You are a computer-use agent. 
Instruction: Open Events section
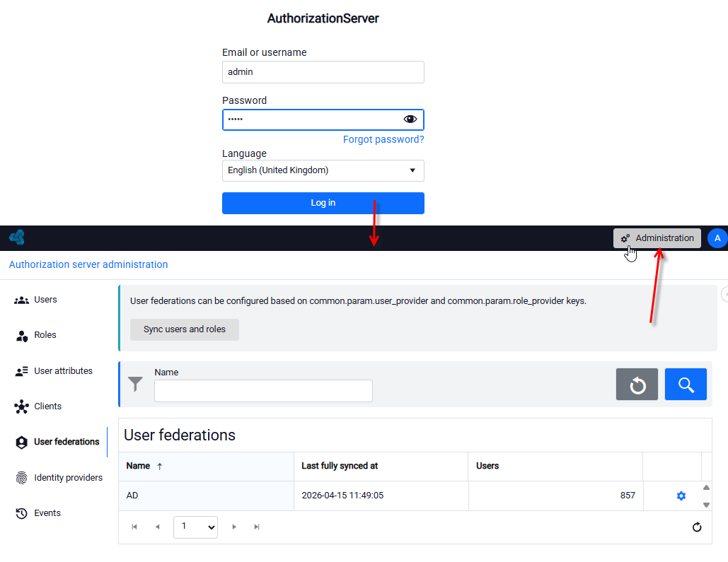pyautogui.click(x=38, y=513)
